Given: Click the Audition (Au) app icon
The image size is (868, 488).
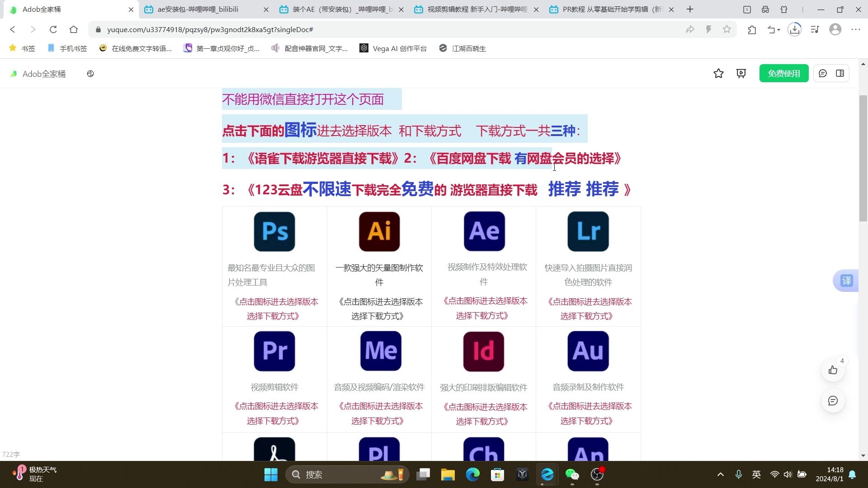Looking at the screenshot, I should (588, 351).
